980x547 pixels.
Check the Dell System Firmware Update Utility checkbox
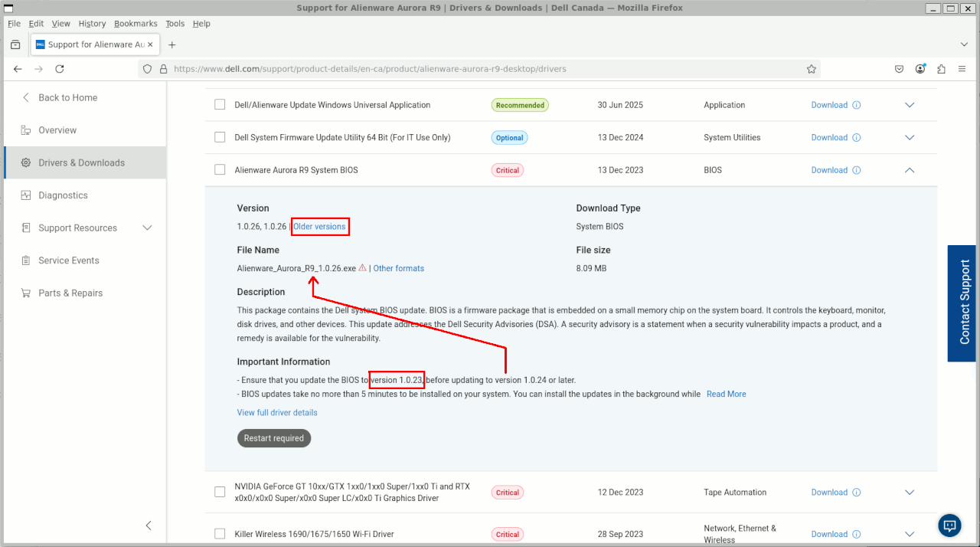pos(220,137)
